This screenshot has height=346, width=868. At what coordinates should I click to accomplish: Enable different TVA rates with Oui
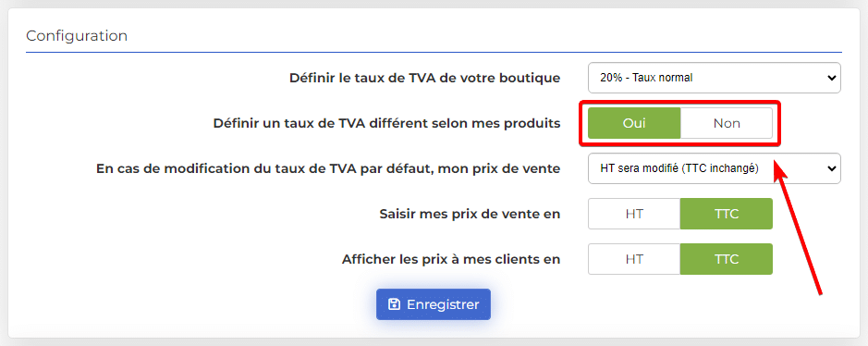point(634,123)
